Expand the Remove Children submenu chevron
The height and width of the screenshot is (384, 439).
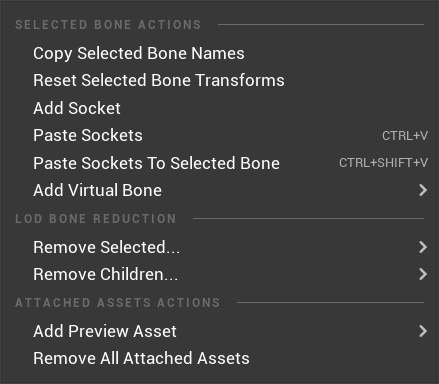(423, 274)
